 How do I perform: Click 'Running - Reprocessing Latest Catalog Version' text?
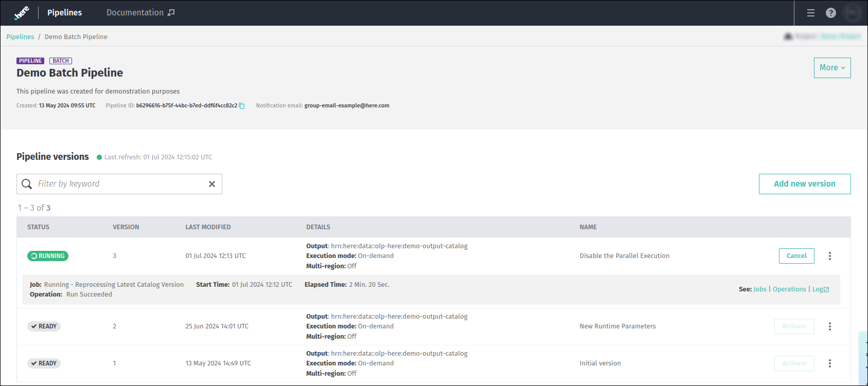click(114, 285)
